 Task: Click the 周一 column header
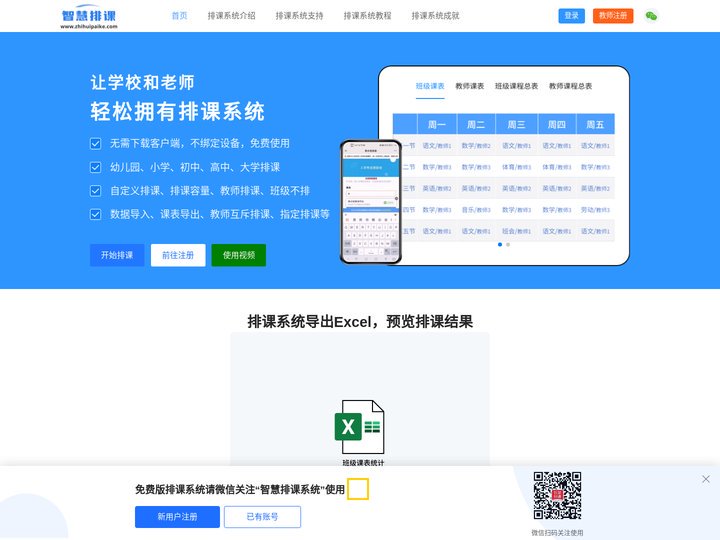[x=437, y=124]
